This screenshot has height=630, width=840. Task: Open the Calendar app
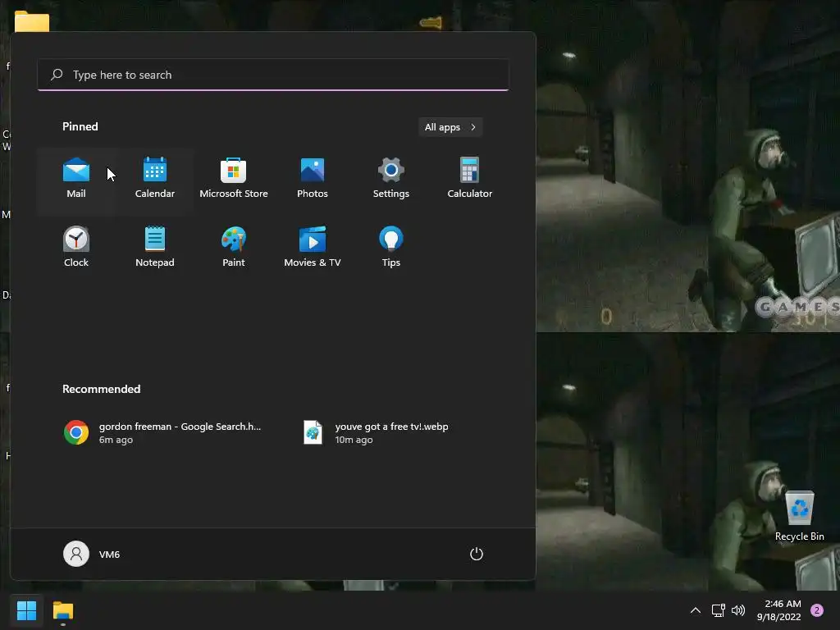[155, 179]
